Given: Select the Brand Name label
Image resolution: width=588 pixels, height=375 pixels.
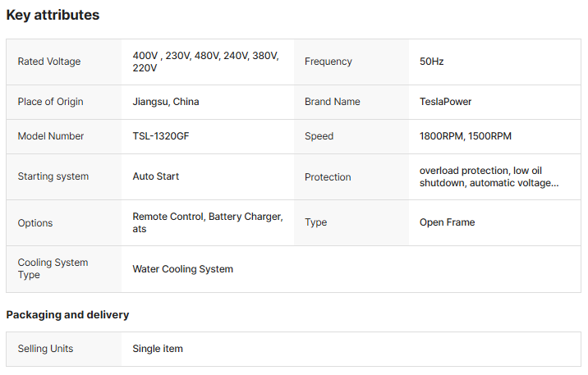Looking at the screenshot, I should pyautogui.click(x=333, y=102).
